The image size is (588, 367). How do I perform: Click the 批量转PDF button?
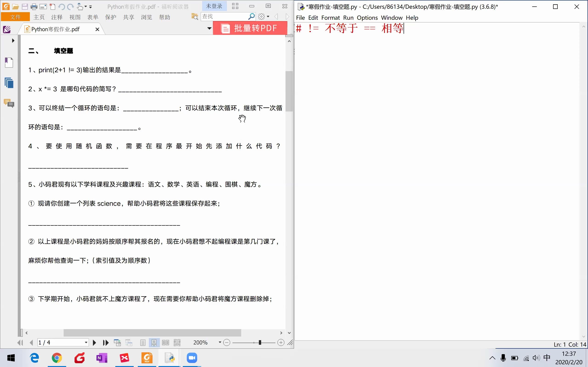click(x=250, y=28)
